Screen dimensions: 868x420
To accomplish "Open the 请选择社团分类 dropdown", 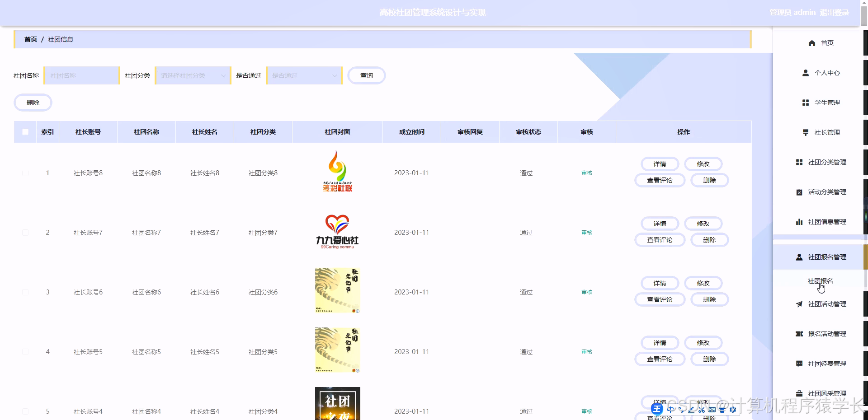I will coord(193,75).
